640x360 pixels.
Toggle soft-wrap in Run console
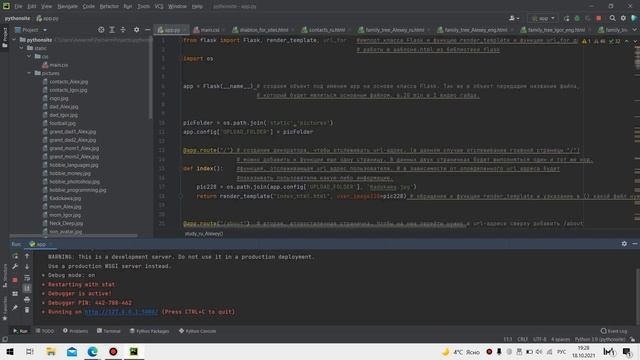tap(27, 278)
